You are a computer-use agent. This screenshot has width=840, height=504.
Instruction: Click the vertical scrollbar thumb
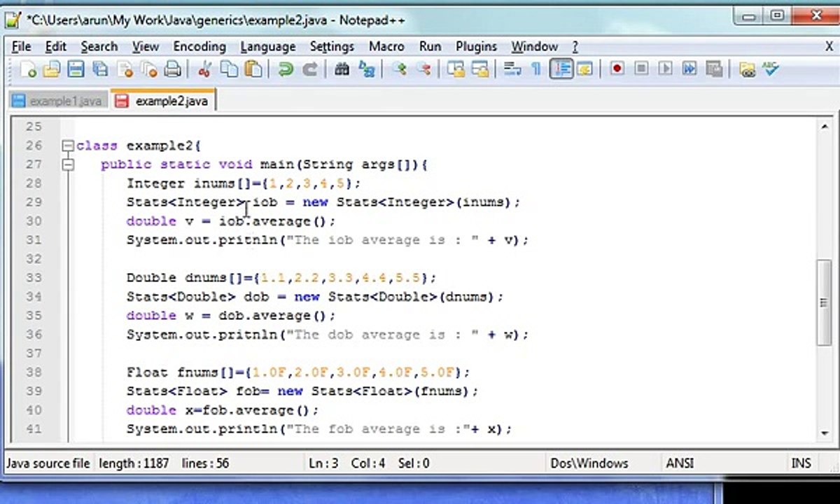824,302
